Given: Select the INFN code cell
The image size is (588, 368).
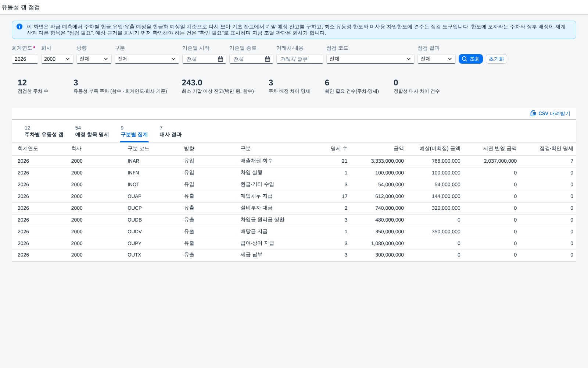Looking at the screenshot, I should pos(133,173).
